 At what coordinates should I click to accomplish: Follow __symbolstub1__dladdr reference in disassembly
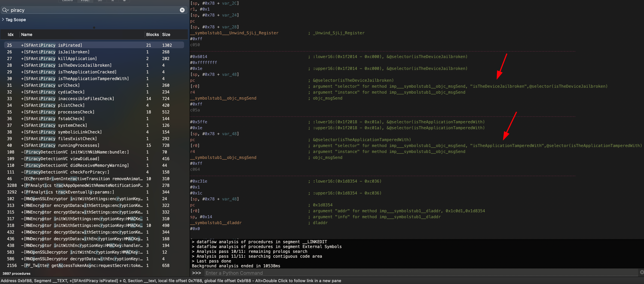(216, 223)
